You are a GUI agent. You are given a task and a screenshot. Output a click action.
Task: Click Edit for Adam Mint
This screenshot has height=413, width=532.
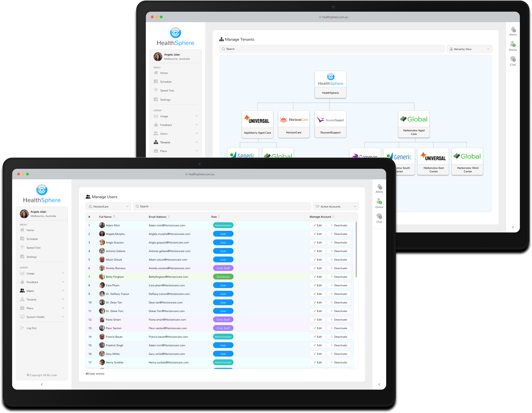(x=317, y=225)
